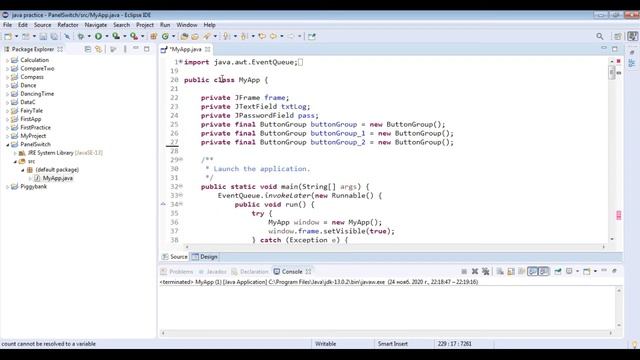Click red error marker in overview ruler
The image size is (640, 360).
point(618,215)
